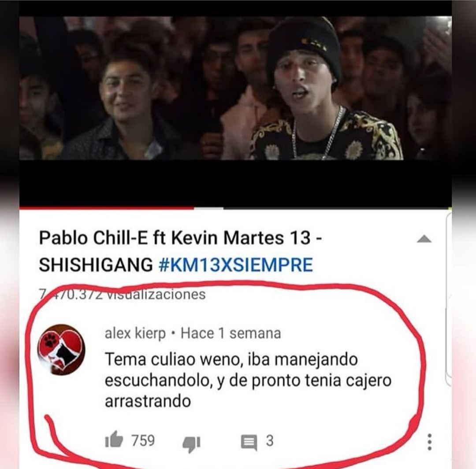Viewport: 476px width, 469px height.
Task: Dislike the comment using thumbs-down icon
Action: [191, 443]
